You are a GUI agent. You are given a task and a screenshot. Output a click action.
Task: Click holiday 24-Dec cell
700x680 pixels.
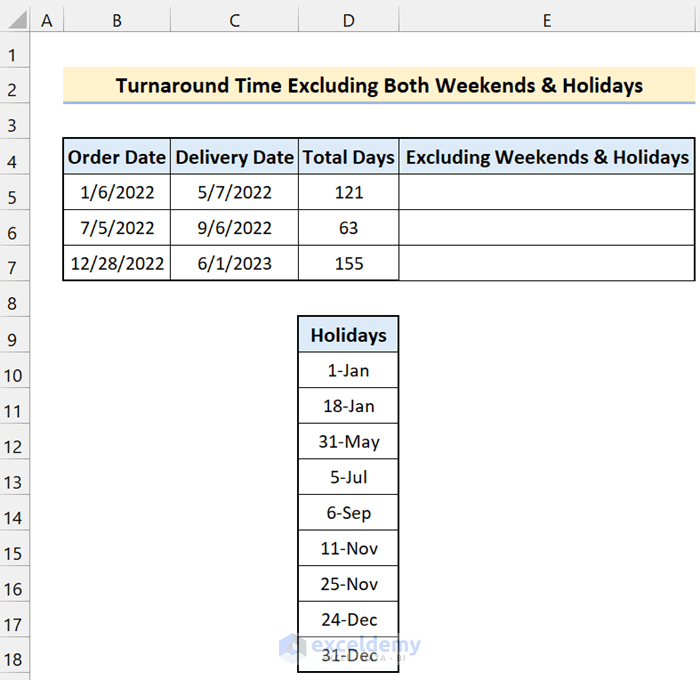[x=349, y=619]
